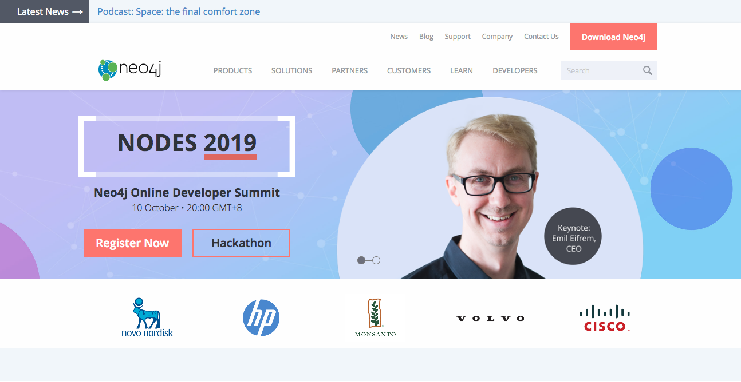Click the Download Neo4j button
The height and width of the screenshot is (382, 741).
coord(613,36)
